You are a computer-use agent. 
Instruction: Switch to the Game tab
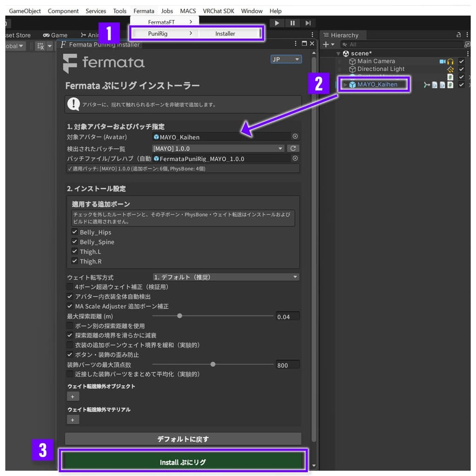pyautogui.click(x=55, y=35)
